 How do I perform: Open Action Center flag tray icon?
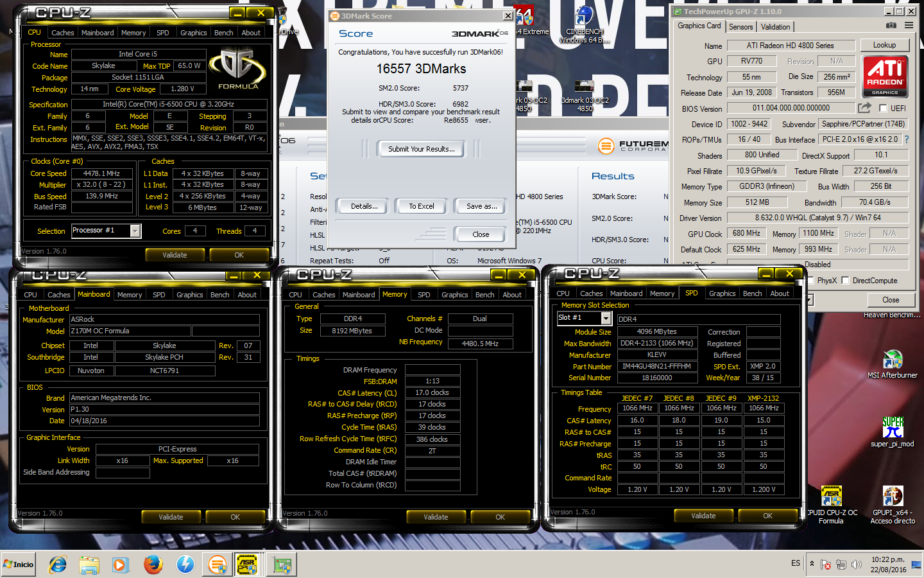tap(826, 565)
